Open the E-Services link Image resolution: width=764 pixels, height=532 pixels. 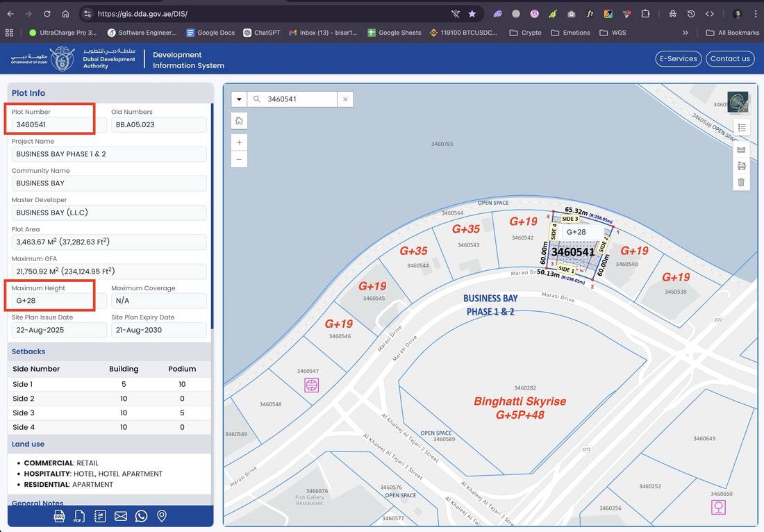tap(679, 58)
